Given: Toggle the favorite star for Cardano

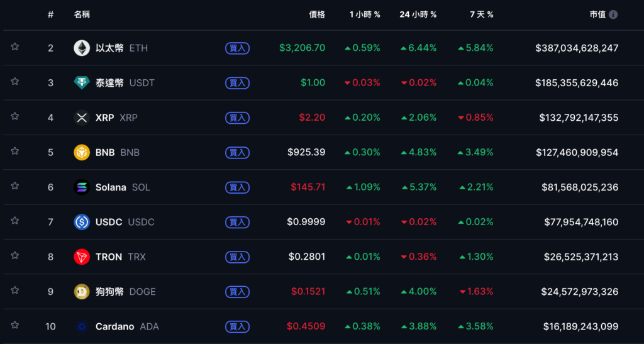Looking at the screenshot, I should (14, 326).
